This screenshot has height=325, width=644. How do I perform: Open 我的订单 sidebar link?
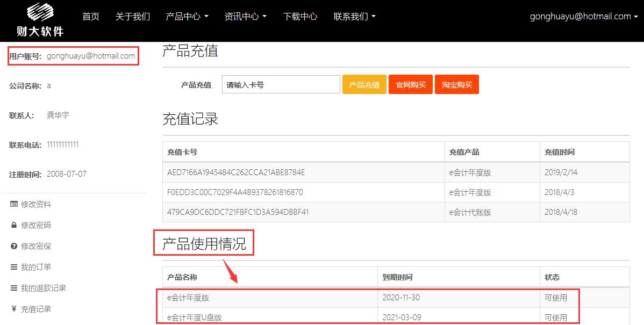point(36,267)
